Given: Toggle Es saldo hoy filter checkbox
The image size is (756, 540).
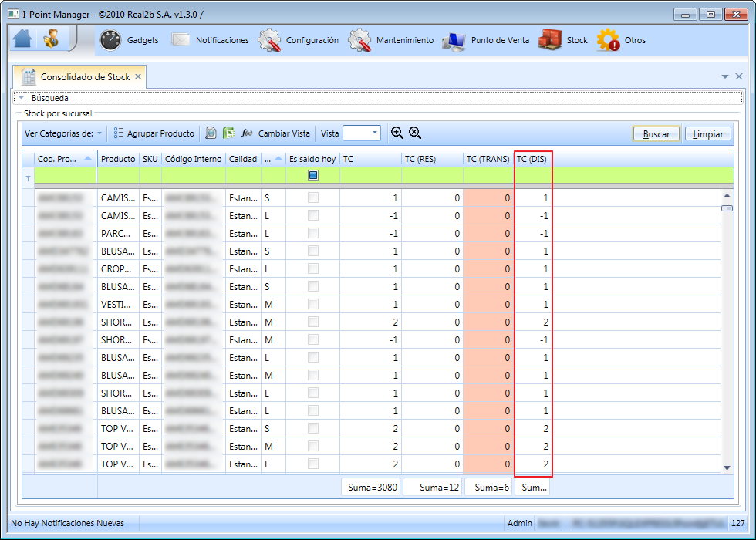Looking at the screenshot, I should tap(313, 176).
